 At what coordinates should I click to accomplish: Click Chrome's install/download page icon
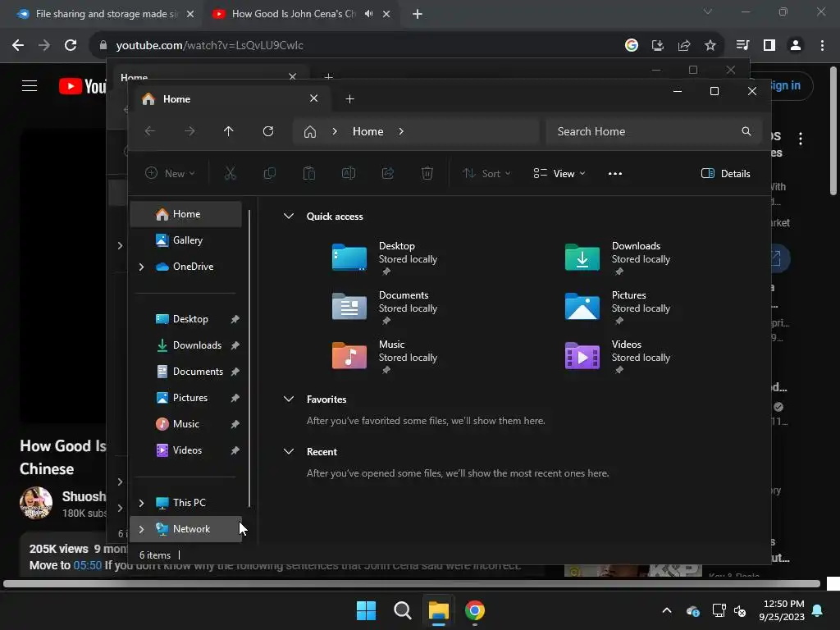(658, 46)
